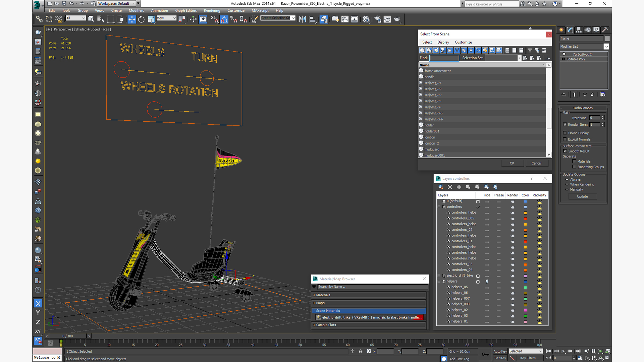The height and width of the screenshot is (362, 644).
Task: Open the Key mode Selected dropdown
Action: point(541,351)
